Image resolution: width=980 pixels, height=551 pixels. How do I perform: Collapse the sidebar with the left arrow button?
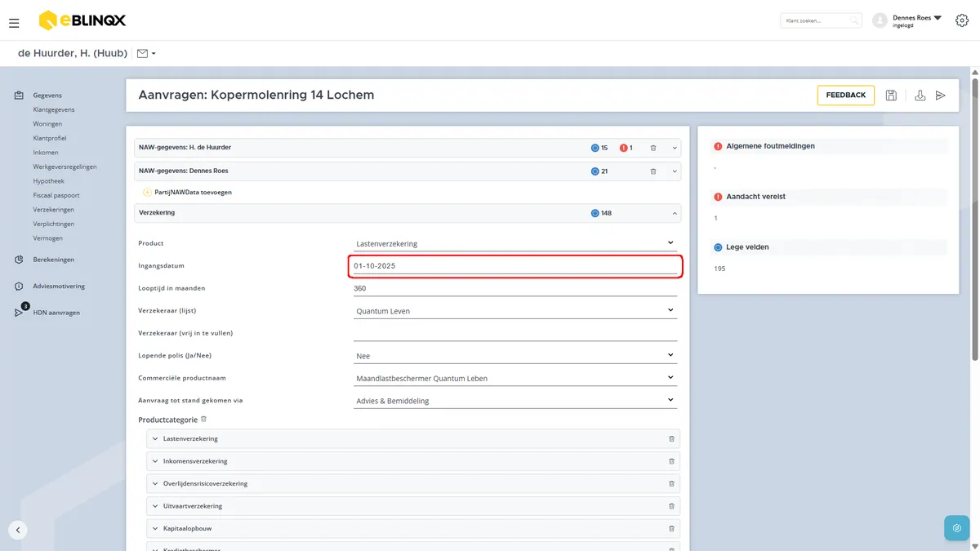(18, 530)
